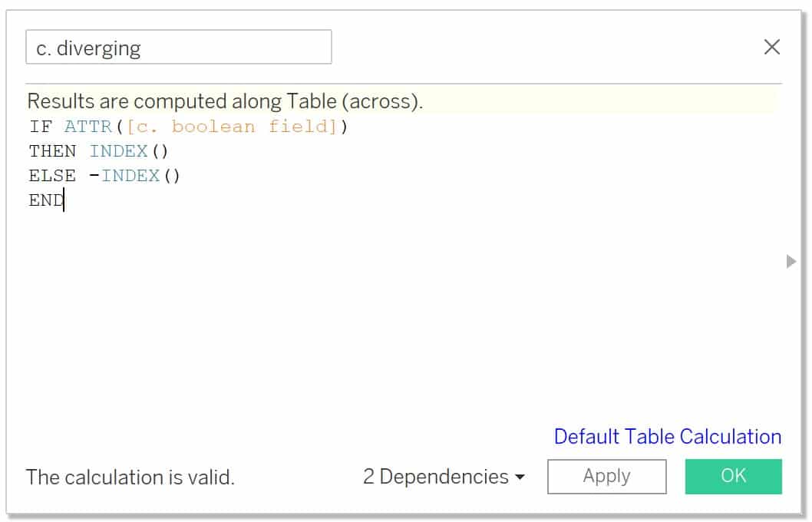Click -INDEX() on the ELSE line
812x522 pixels.
(134, 176)
